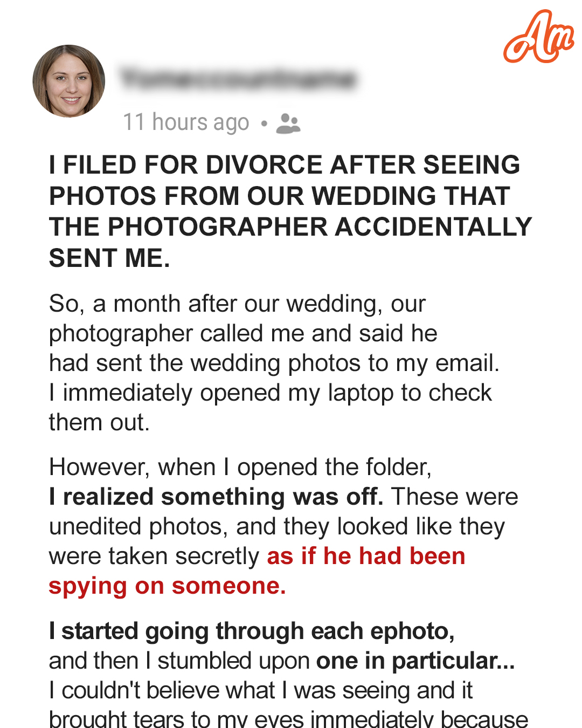Click the 'photographer called me and said he' line

[x=243, y=334]
